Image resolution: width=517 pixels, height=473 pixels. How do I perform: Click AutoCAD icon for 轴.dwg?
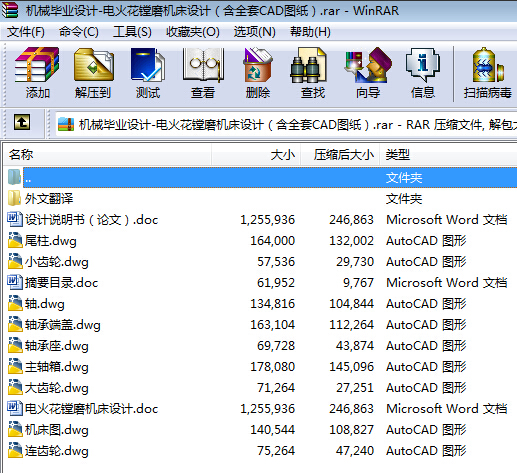pos(15,303)
